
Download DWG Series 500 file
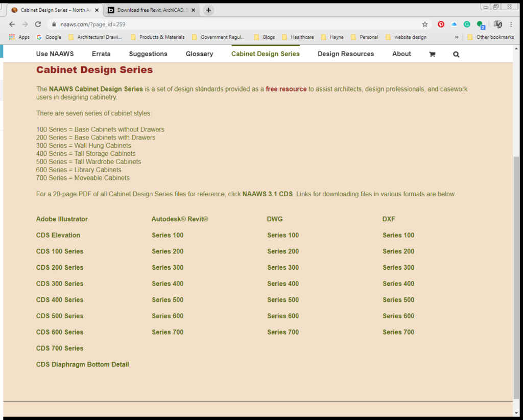(x=283, y=299)
